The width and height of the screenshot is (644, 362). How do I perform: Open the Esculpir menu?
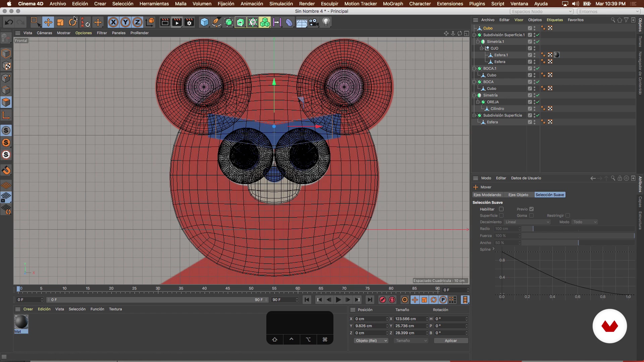pyautogui.click(x=329, y=4)
